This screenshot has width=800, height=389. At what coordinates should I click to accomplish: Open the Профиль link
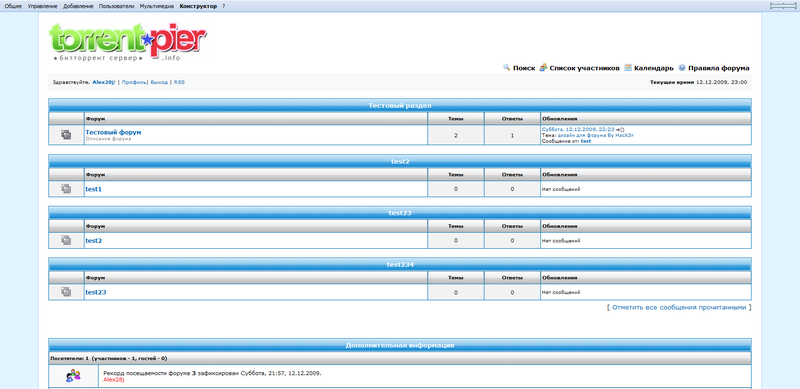coord(134,82)
